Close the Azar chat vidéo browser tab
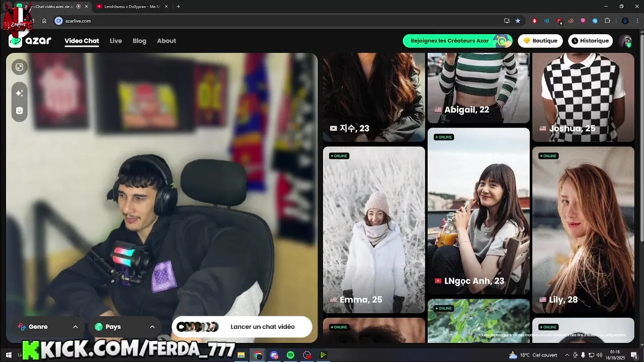The image size is (644, 362). pos(87,7)
